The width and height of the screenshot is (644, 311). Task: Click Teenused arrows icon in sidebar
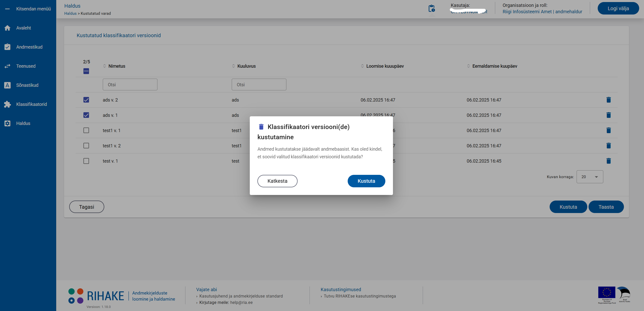click(x=8, y=66)
